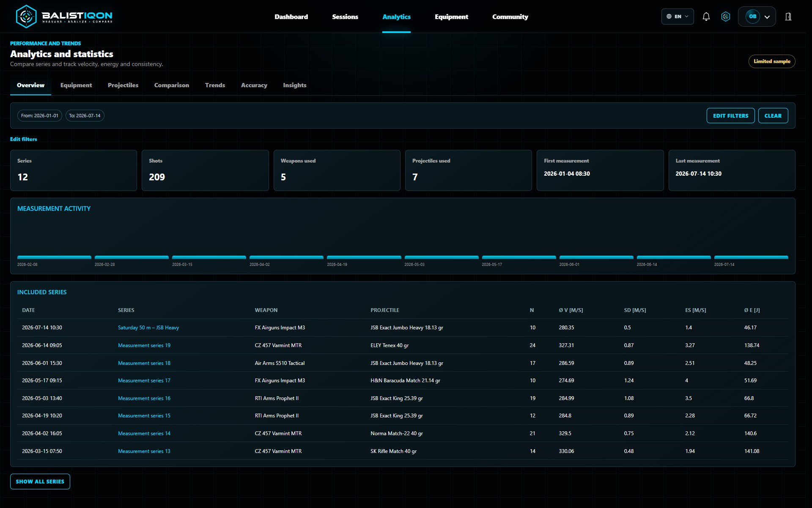Screen dimensions: 812x508
Task: Click the 2026-04-19 activity bar
Action: pos(364,257)
